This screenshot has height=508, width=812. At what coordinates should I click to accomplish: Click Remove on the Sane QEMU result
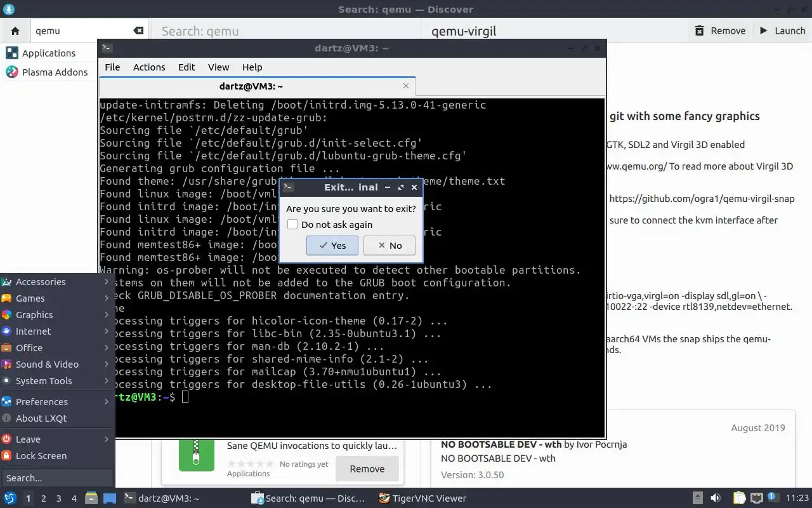pos(367,469)
